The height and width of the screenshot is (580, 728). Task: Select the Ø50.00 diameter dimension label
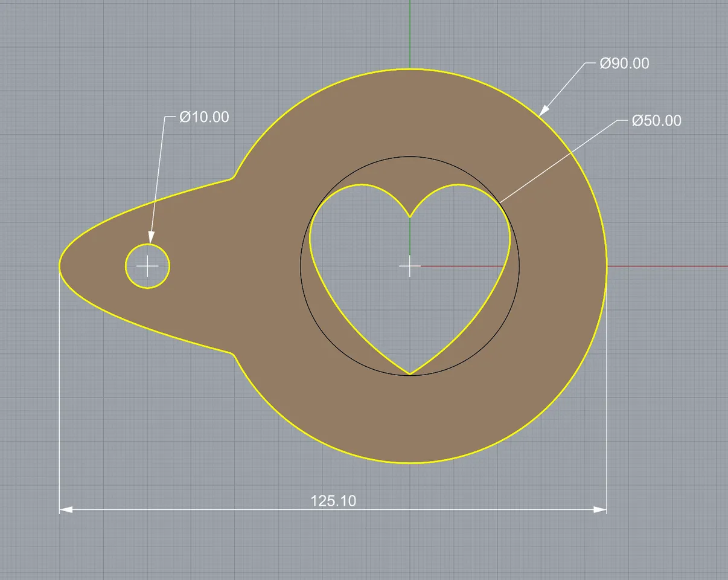[656, 121]
